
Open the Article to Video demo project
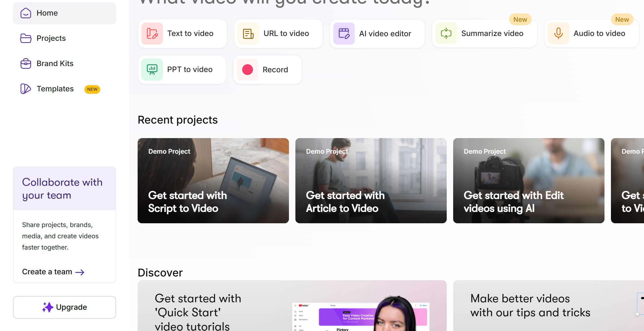point(371,181)
